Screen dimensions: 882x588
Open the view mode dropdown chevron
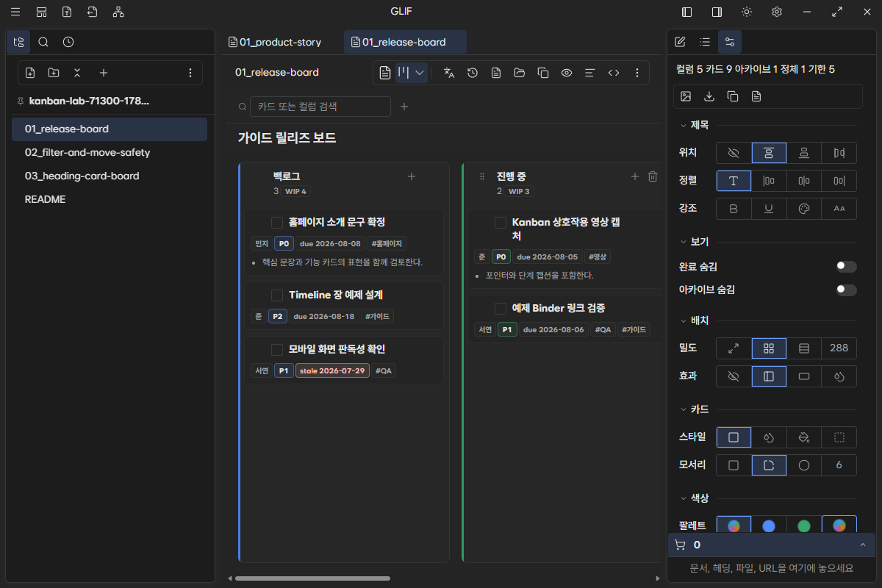420,73
